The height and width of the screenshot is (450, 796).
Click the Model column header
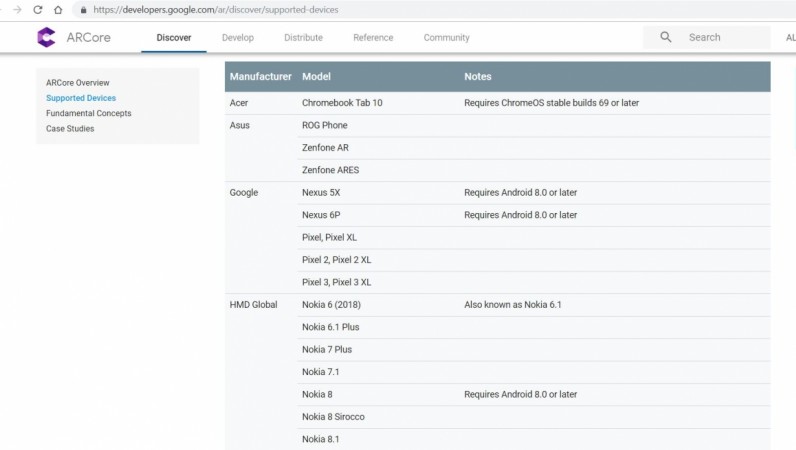tap(316, 77)
